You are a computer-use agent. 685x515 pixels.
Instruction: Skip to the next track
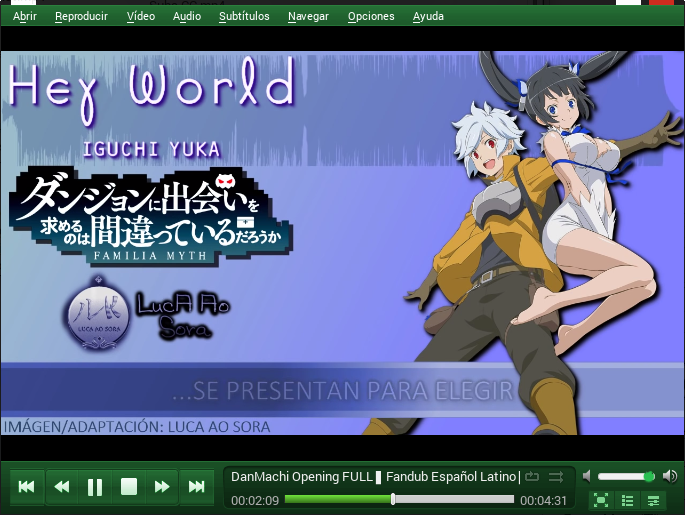197,486
